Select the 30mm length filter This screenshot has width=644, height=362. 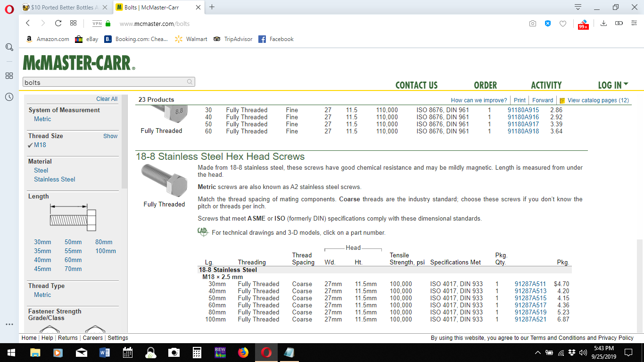point(42,242)
